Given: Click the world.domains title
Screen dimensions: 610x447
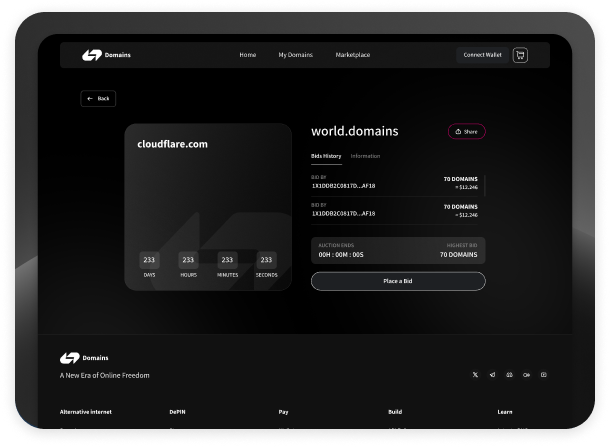Looking at the screenshot, I should pyautogui.click(x=354, y=131).
